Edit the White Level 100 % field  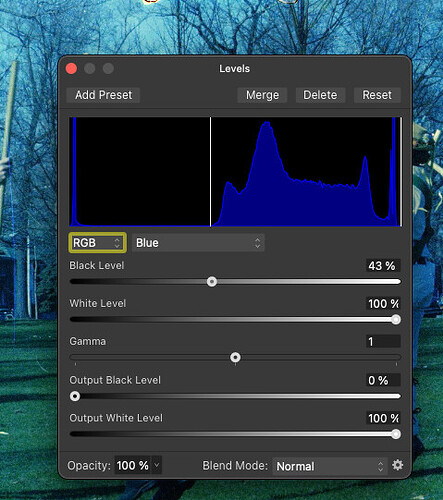(x=383, y=304)
